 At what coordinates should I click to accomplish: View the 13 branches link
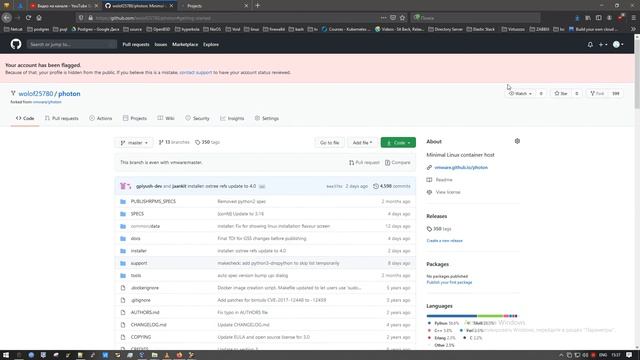(x=174, y=142)
